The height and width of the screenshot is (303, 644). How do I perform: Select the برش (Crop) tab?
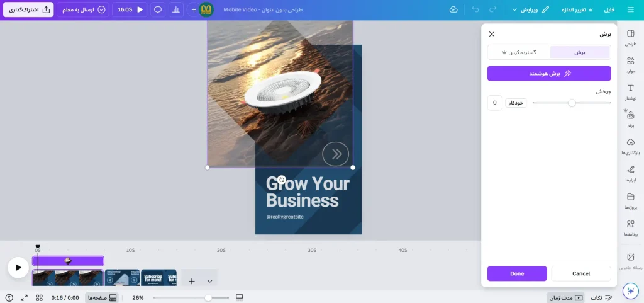[x=579, y=52]
